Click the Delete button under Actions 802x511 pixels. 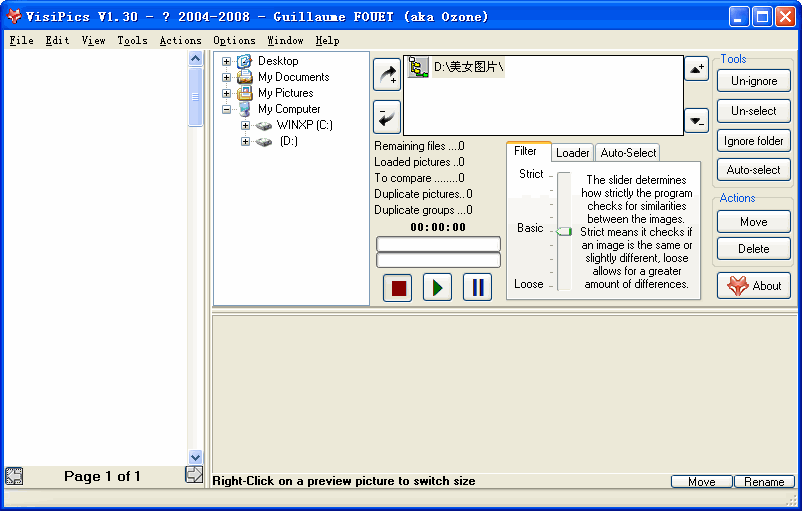click(x=754, y=249)
